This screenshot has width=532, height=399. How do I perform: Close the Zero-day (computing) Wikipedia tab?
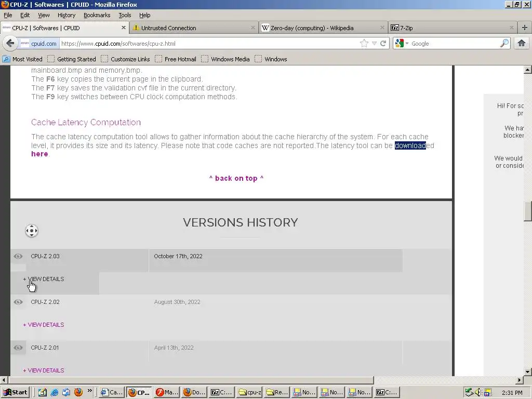(x=382, y=28)
